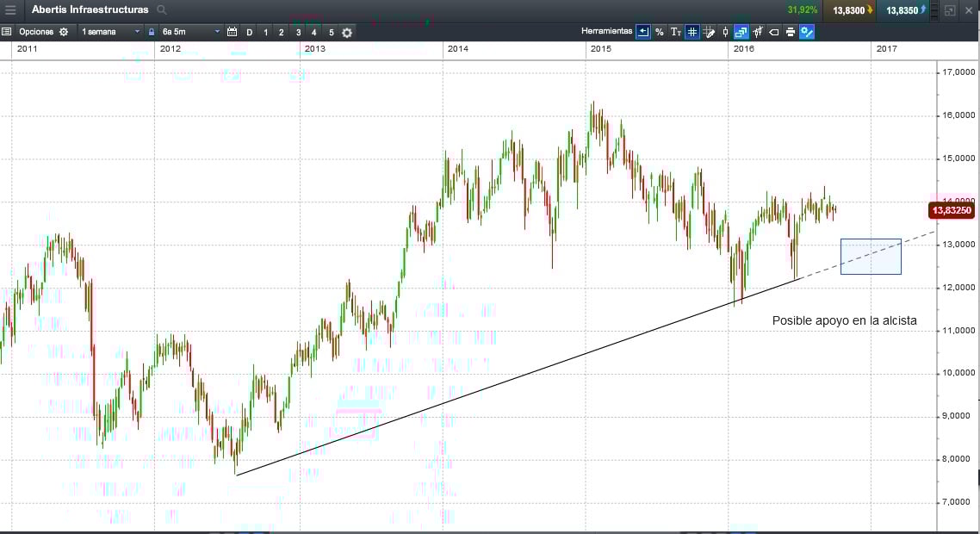Image resolution: width=980 pixels, height=534 pixels.
Task: Print the chart
Action: [791, 32]
